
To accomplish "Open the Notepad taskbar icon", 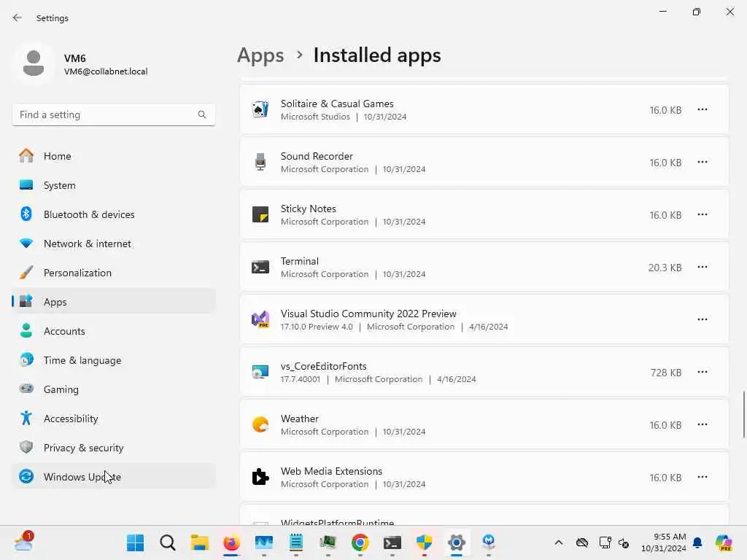I will click(296, 542).
